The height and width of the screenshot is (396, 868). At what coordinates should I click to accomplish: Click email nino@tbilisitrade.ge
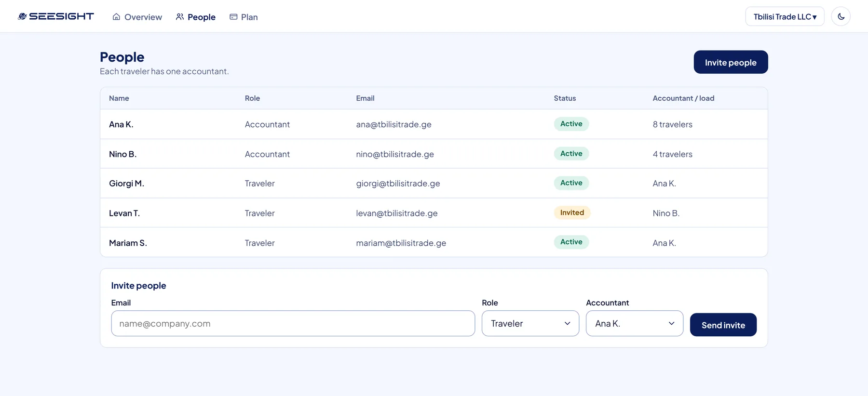click(x=395, y=154)
